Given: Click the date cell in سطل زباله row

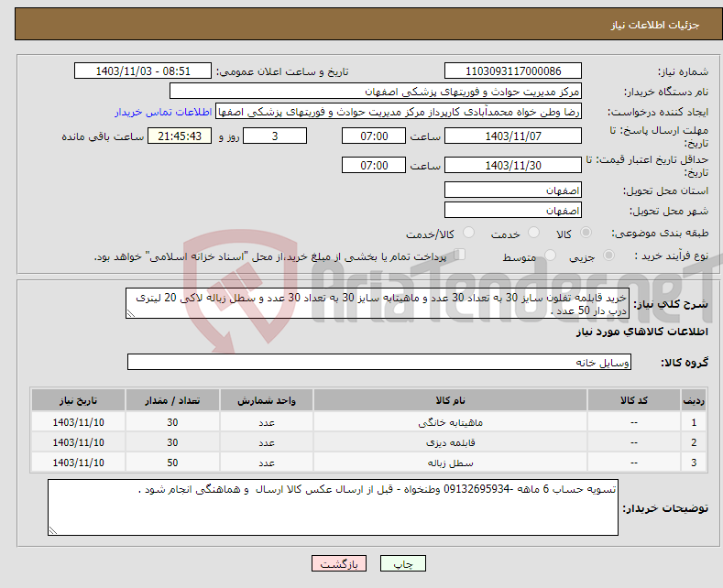Looking at the screenshot, I should (78, 463).
